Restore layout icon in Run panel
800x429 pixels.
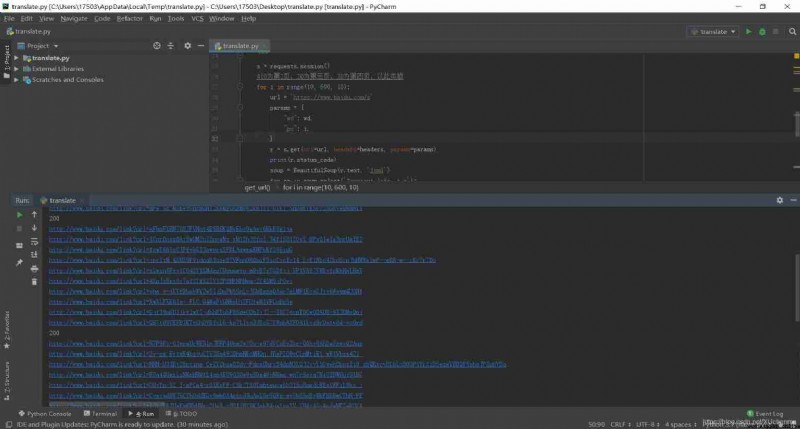point(19,246)
